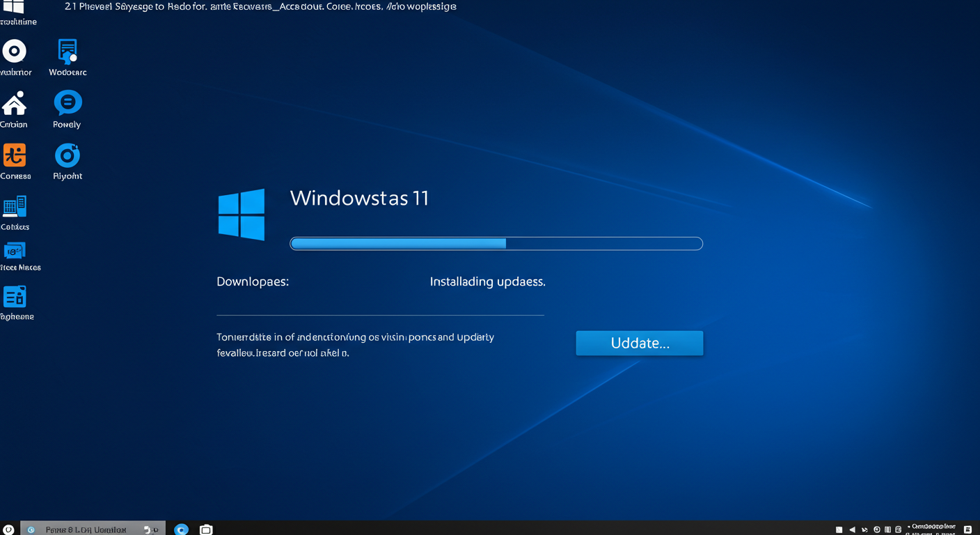Click the large Windows logo beside the title
The image size is (980, 535).
coord(241,214)
